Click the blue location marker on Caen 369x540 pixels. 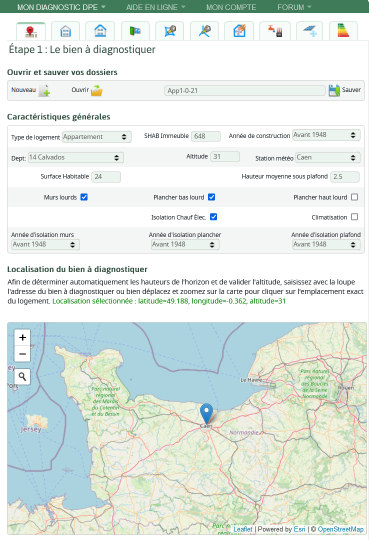click(x=206, y=414)
